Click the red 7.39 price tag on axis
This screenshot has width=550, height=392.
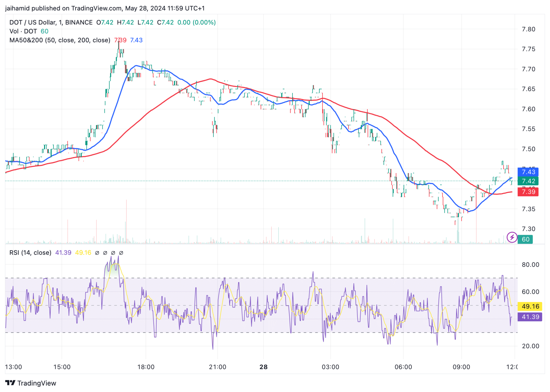pyautogui.click(x=528, y=192)
